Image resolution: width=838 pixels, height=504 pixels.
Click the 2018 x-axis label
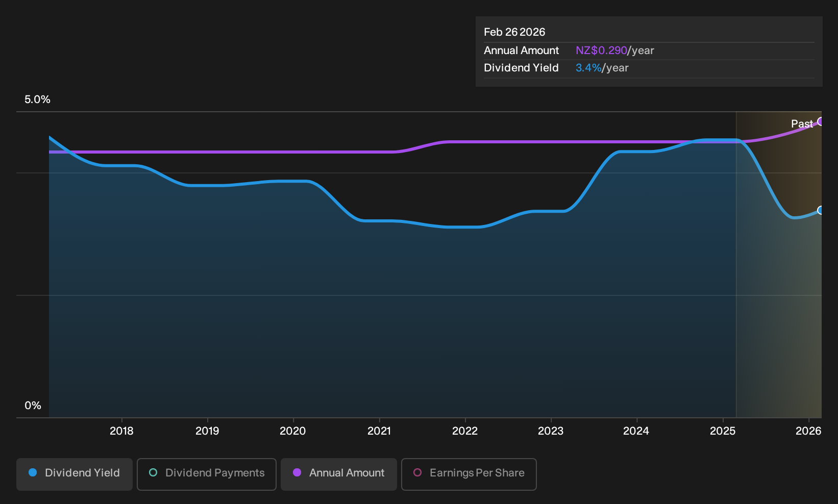[x=121, y=431]
